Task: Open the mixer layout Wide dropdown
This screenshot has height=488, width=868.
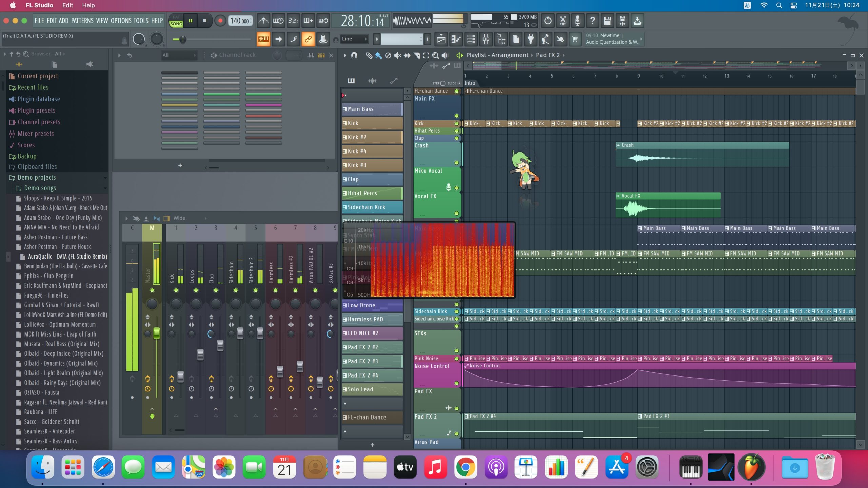Action: point(190,218)
